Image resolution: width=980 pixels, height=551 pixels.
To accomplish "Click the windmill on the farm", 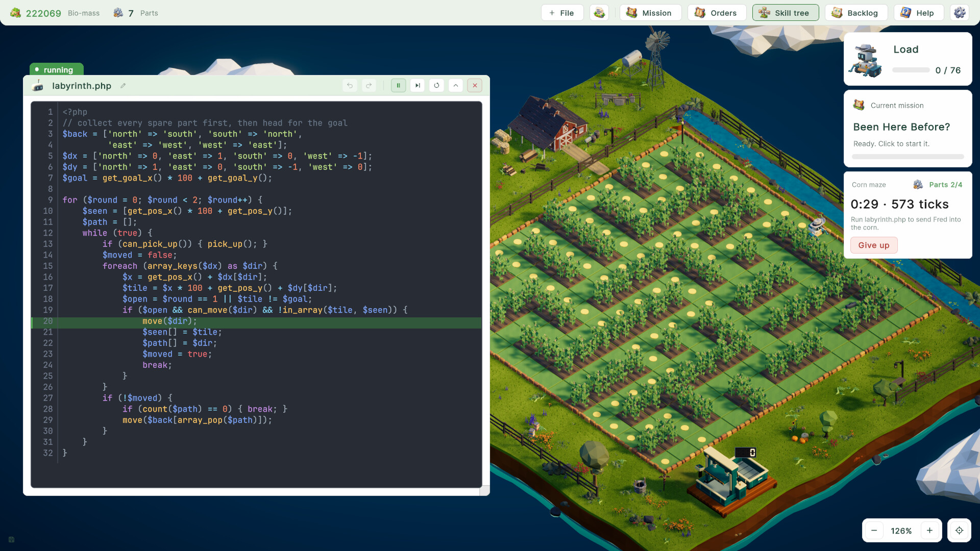I will coord(656,59).
